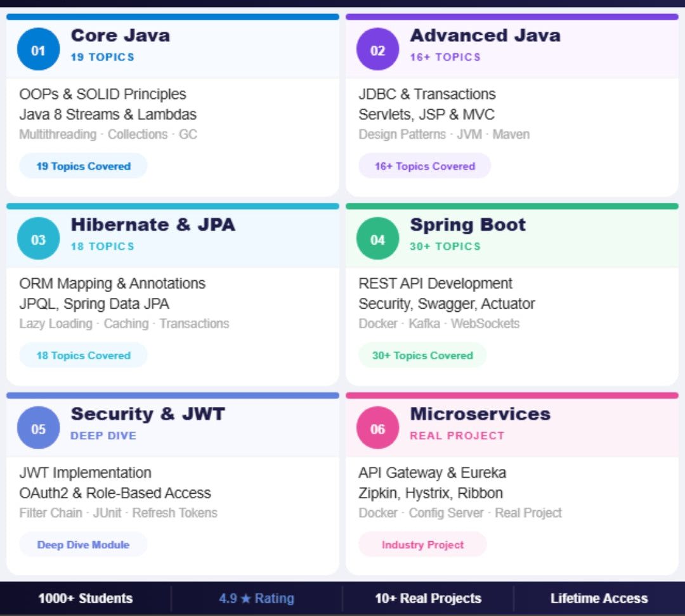Open the Spring Boot heading
685x616 pixels.
point(468,225)
